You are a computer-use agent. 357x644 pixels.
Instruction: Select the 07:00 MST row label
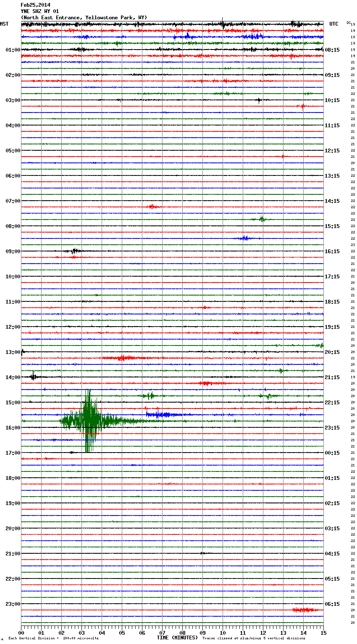(13, 201)
